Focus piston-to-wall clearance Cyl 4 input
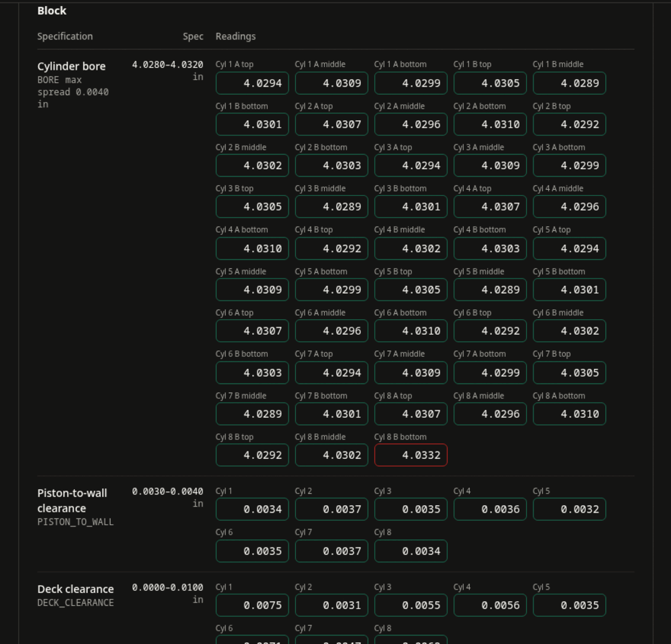This screenshot has height=644, width=671. point(490,509)
